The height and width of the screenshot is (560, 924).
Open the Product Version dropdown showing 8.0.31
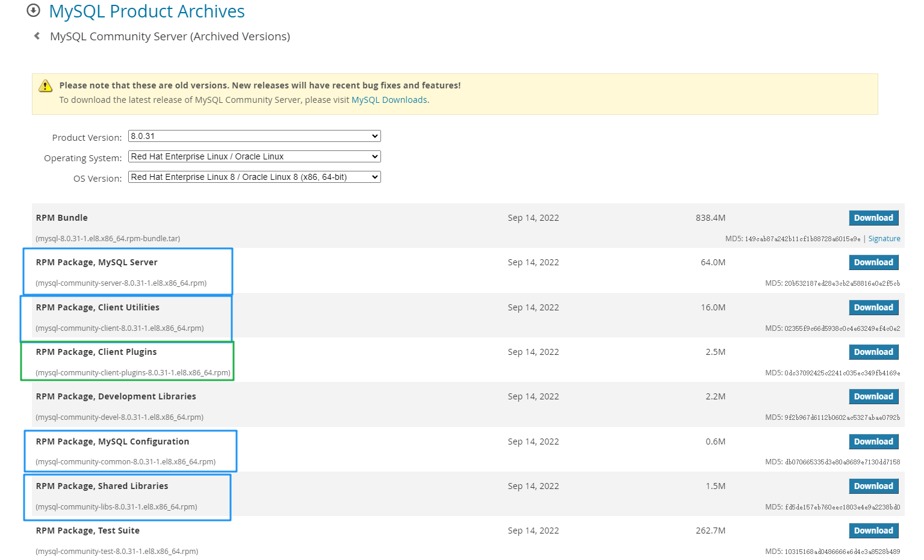tap(255, 136)
